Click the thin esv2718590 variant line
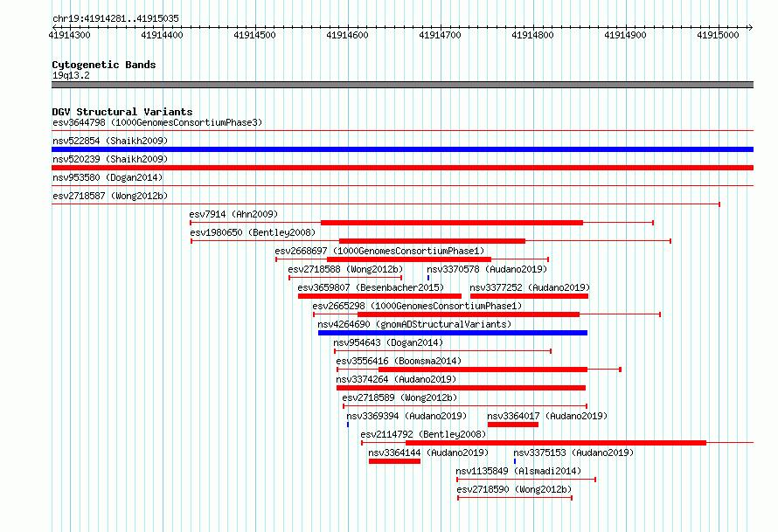Image resolution: width=778 pixels, height=532 pixels. (515, 498)
